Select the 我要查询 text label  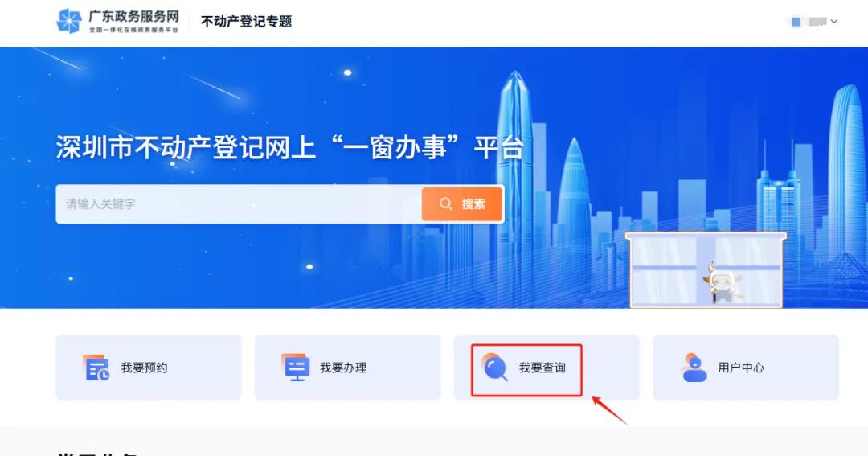point(542,368)
